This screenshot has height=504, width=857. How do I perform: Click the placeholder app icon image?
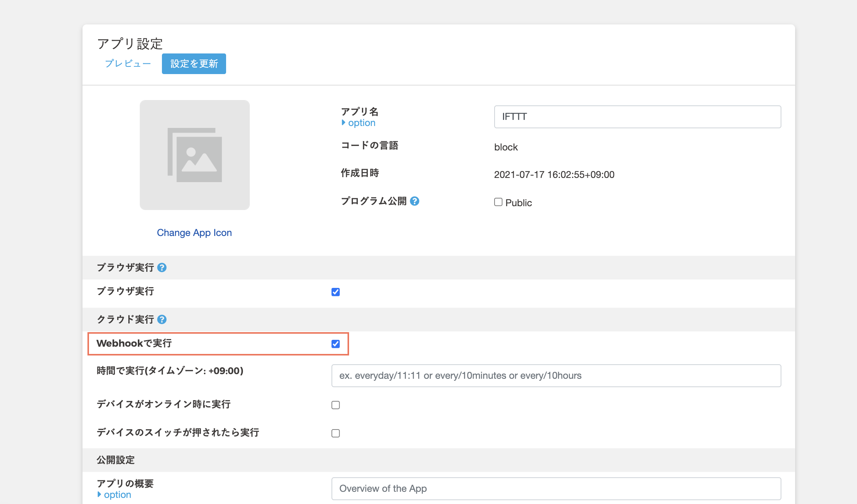(194, 155)
